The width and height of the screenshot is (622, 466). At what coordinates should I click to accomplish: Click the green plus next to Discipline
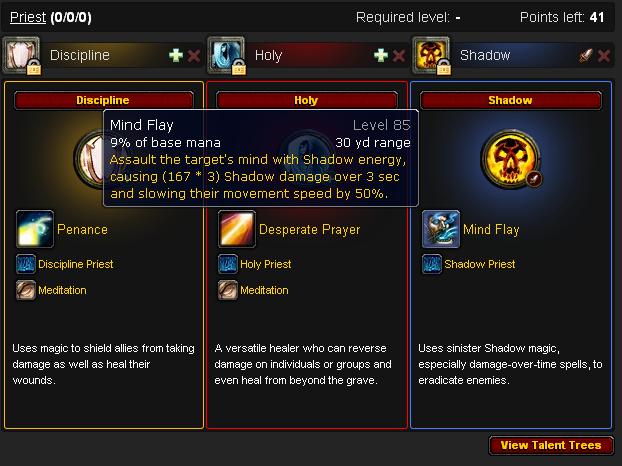pyautogui.click(x=176, y=56)
